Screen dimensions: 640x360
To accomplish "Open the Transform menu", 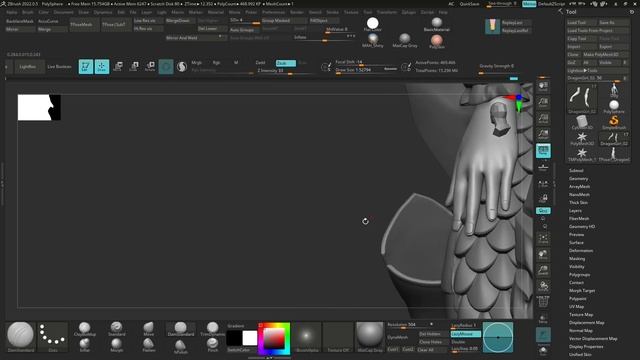I will point(387,12).
